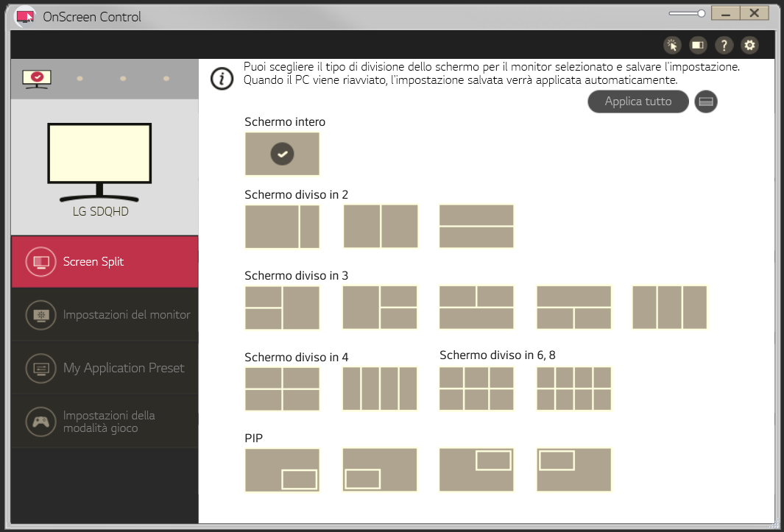Minimize the OnScreen Control window
Image resolution: width=784 pixels, height=532 pixels.
(726, 13)
